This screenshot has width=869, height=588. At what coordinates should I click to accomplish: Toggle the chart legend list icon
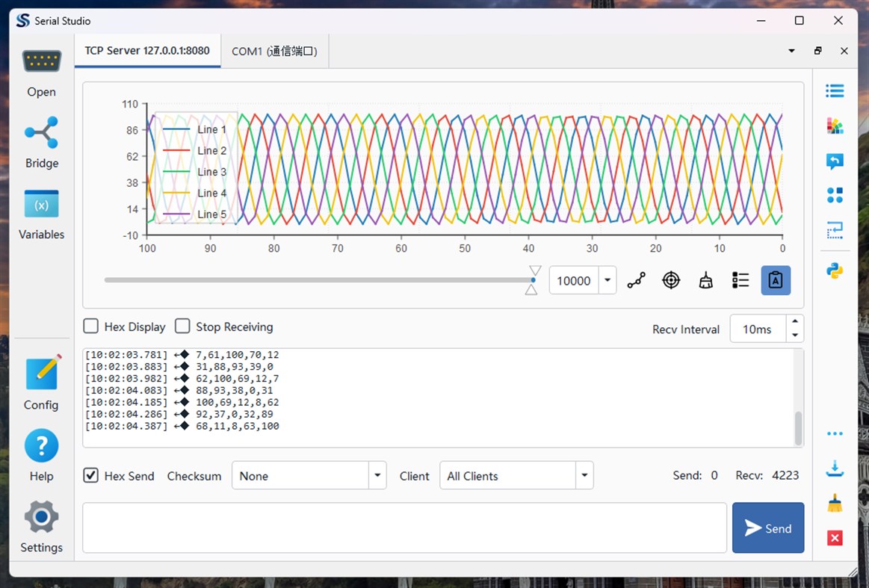click(x=740, y=280)
